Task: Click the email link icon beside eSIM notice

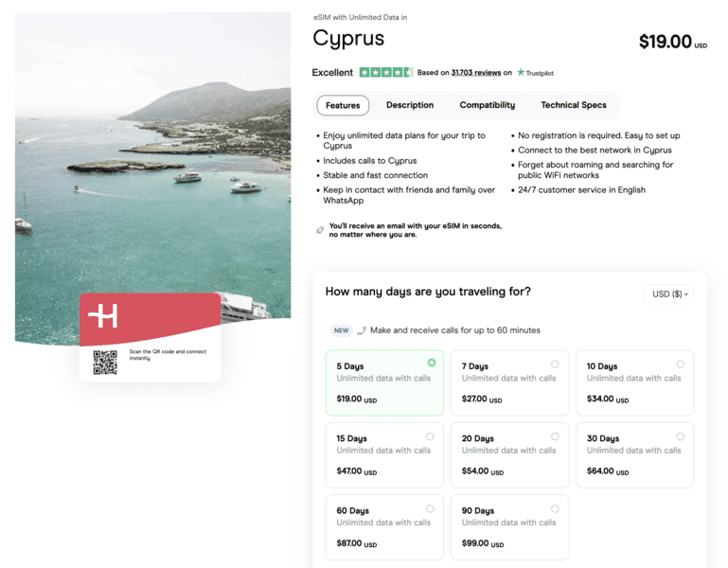Action: click(x=320, y=230)
